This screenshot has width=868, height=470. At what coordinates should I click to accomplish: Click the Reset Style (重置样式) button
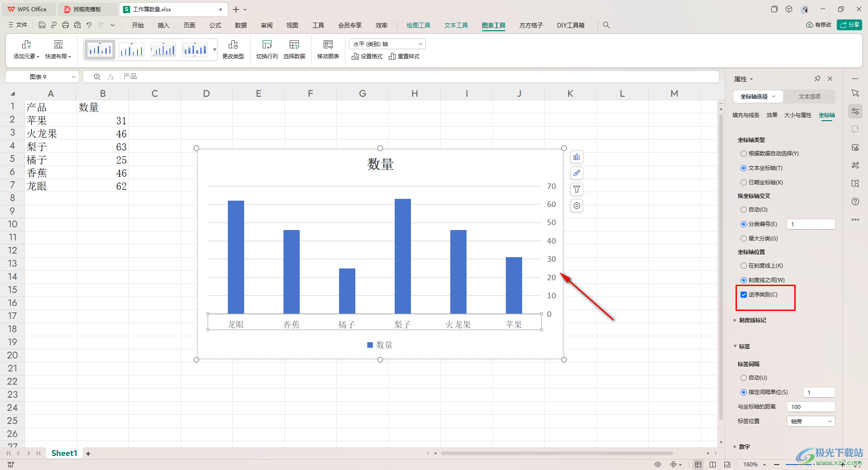click(404, 56)
